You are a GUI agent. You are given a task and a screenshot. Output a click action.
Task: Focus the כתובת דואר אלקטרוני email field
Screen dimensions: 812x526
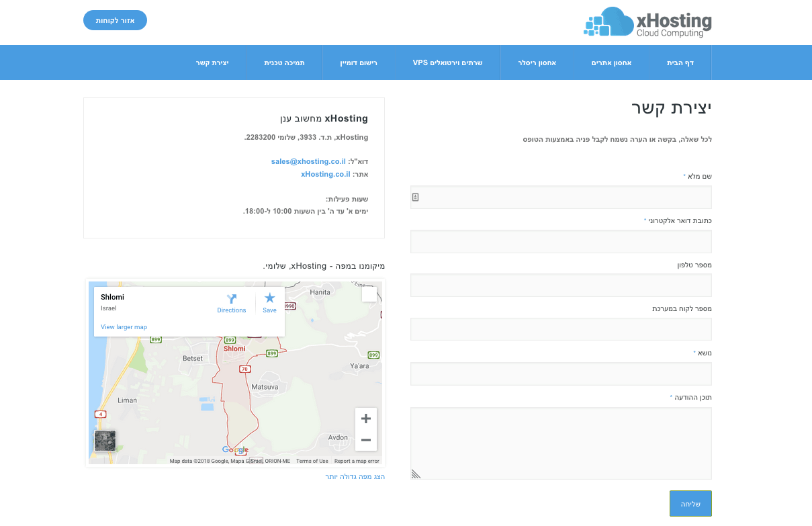click(x=561, y=241)
